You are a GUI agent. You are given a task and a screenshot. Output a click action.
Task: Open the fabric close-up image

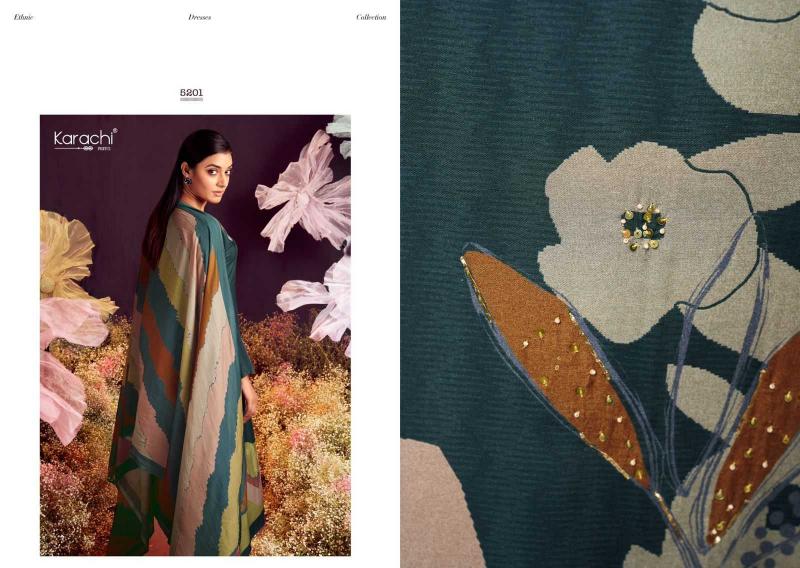[x=601, y=284]
